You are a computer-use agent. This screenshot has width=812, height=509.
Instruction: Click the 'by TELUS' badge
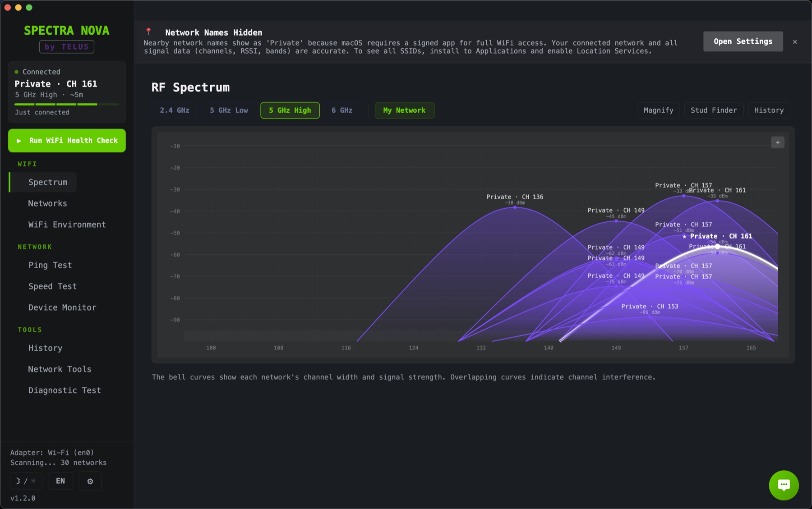[67, 47]
